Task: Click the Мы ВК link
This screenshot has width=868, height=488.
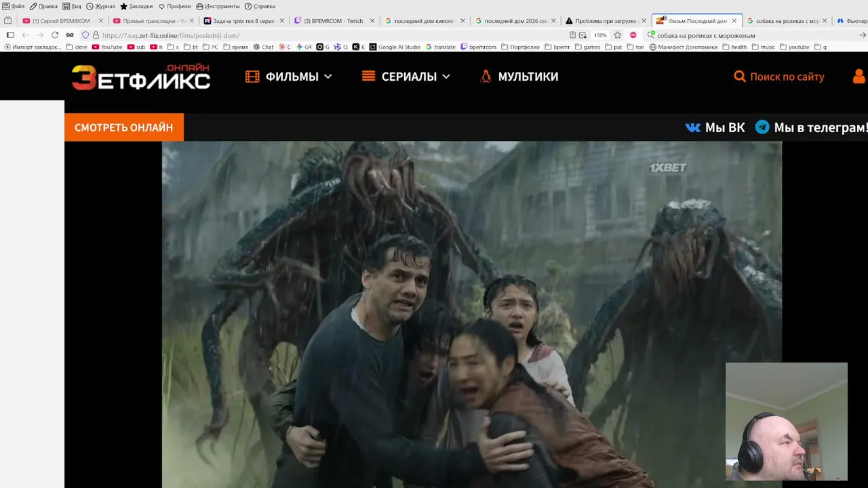Action: point(715,127)
